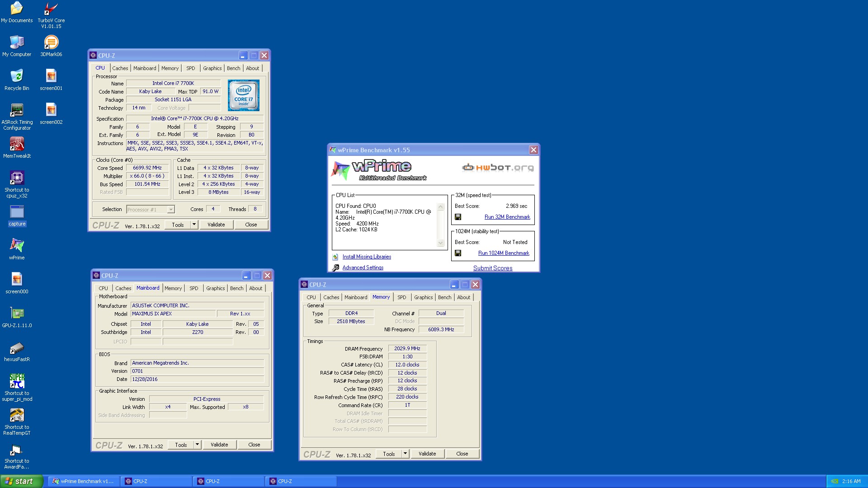Click the Intel Core i7 logo badge

[244, 95]
